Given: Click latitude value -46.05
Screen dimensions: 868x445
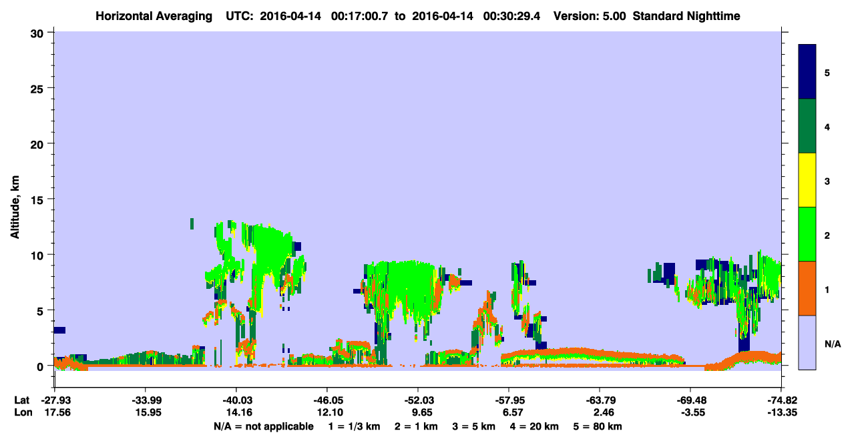Looking at the screenshot, I should tap(327, 400).
